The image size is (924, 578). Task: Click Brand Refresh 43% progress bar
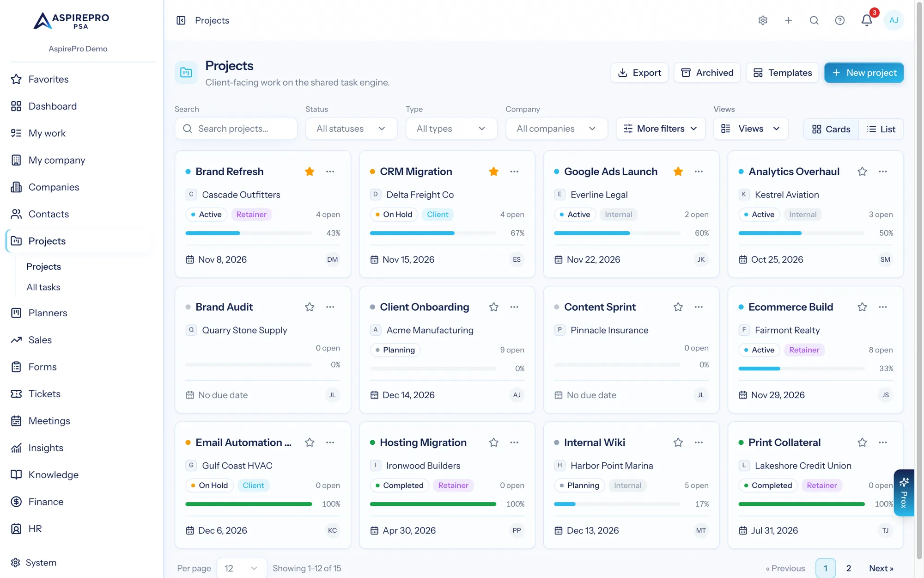[249, 233]
